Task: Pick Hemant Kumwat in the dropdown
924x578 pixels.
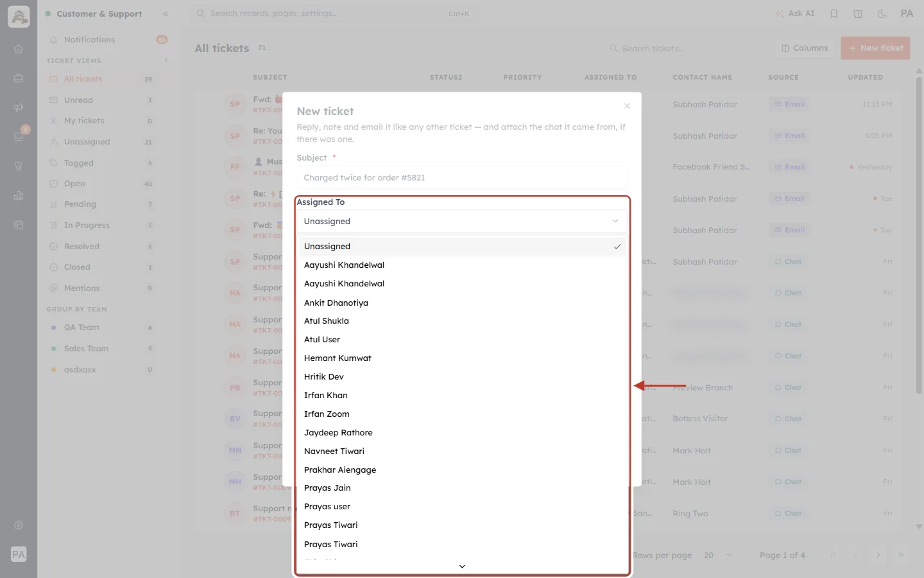Action: point(462,358)
